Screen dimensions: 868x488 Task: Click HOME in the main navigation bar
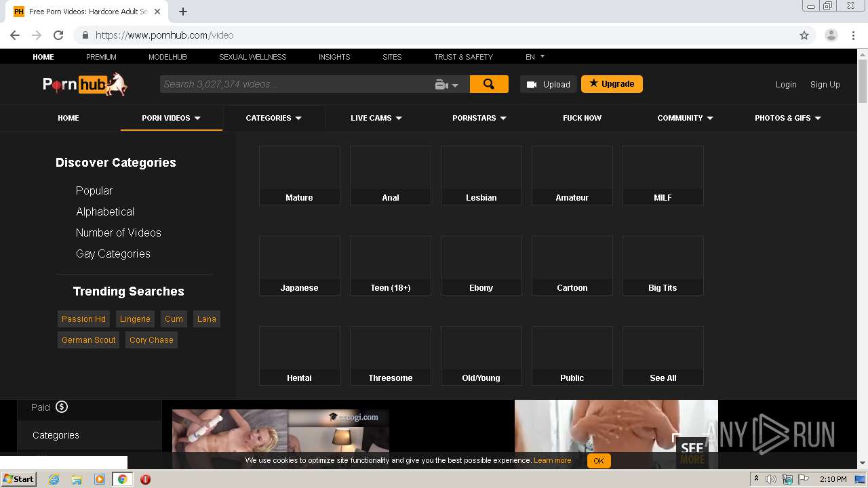pyautogui.click(x=68, y=118)
